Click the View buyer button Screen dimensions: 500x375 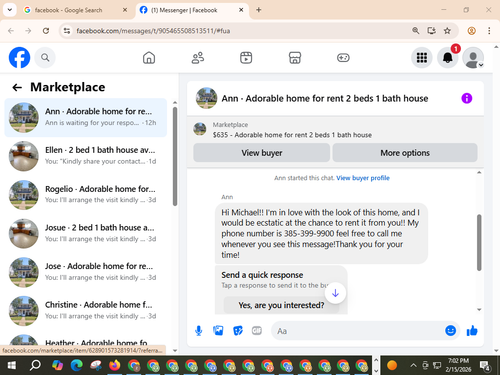(x=262, y=153)
